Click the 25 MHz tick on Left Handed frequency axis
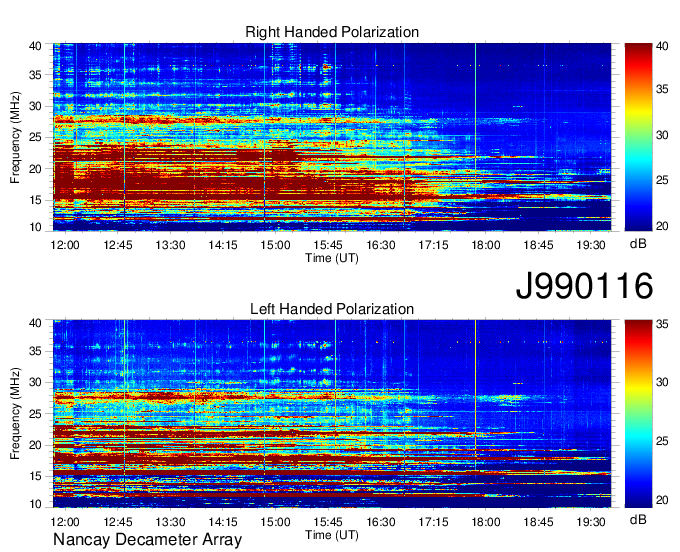 (x=35, y=414)
